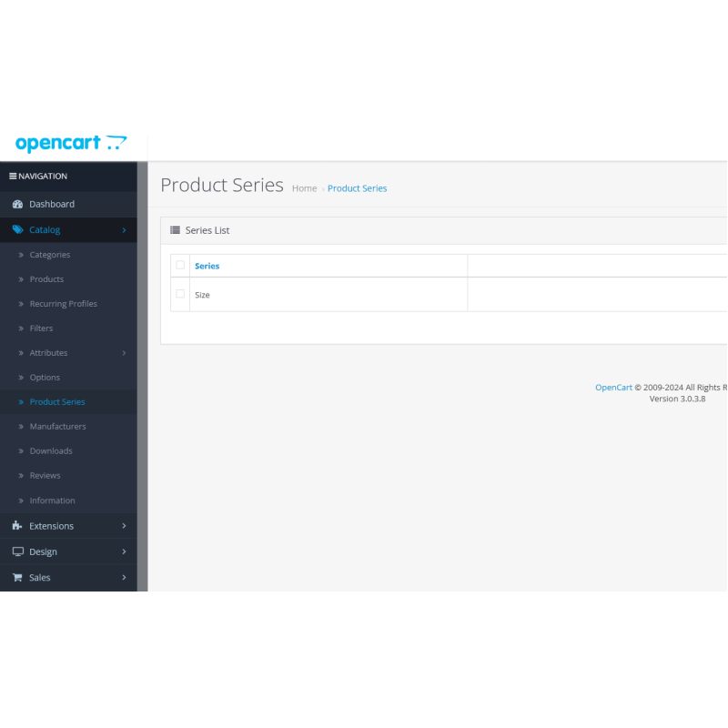Click the Extensions puzzle piece icon
The height and width of the screenshot is (728, 728).
pos(17,526)
